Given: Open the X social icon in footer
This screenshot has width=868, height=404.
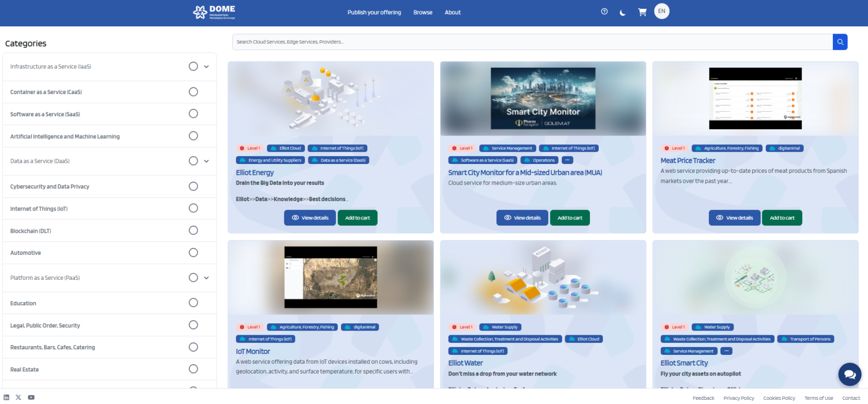Looking at the screenshot, I should point(19,397).
